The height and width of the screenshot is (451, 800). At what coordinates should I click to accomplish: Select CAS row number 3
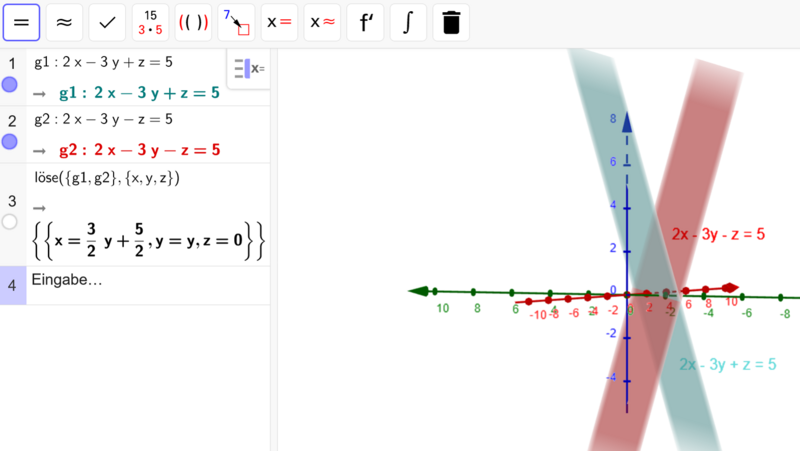click(12, 202)
